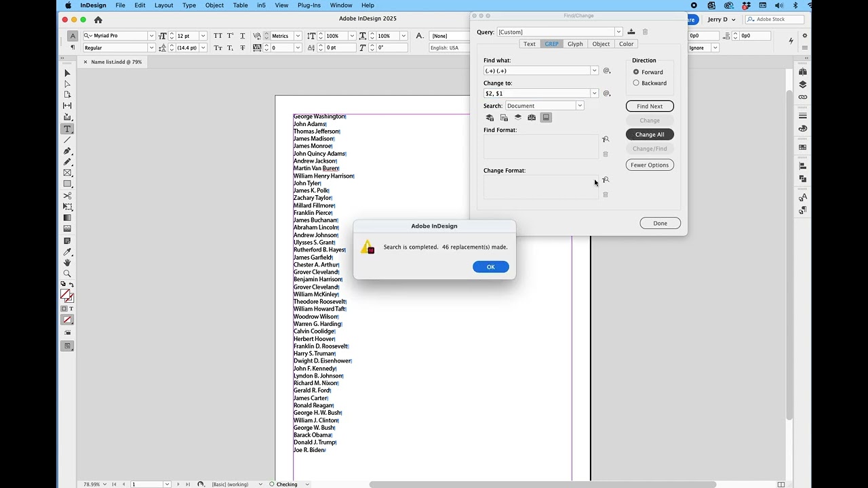
Task: Open the Search scope Document dropdown
Action: coord(580,106)
